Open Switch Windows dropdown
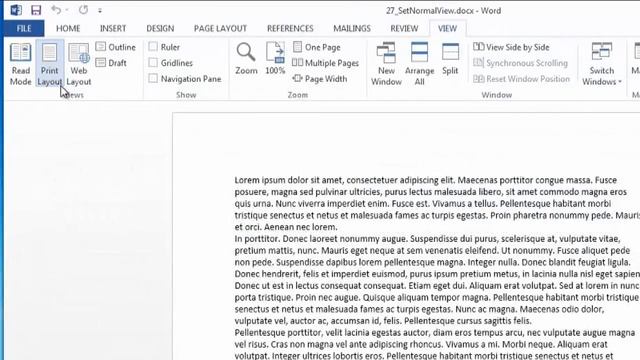The width and height of the screenshot is (640, 360). tap(602, 64)
